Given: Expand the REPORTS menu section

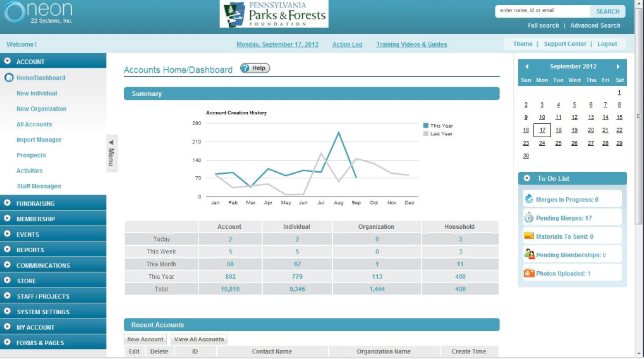Looking at the screenshot, I should point(8,249).
